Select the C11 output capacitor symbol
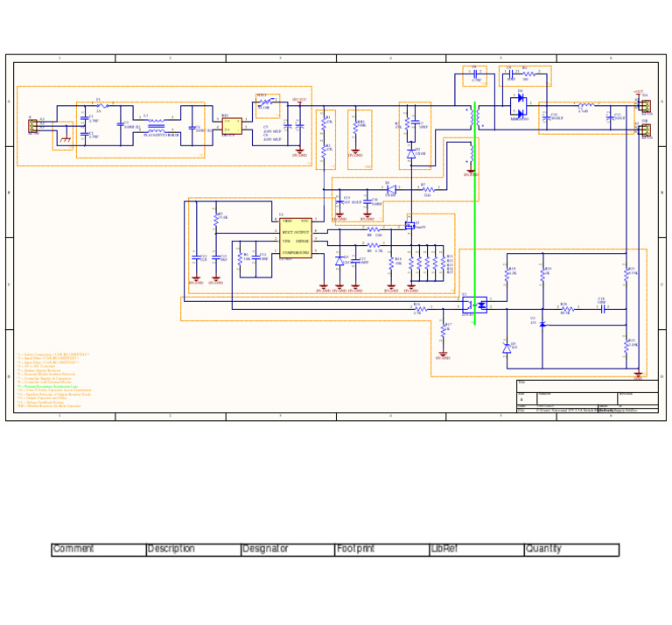 point(610,117)
